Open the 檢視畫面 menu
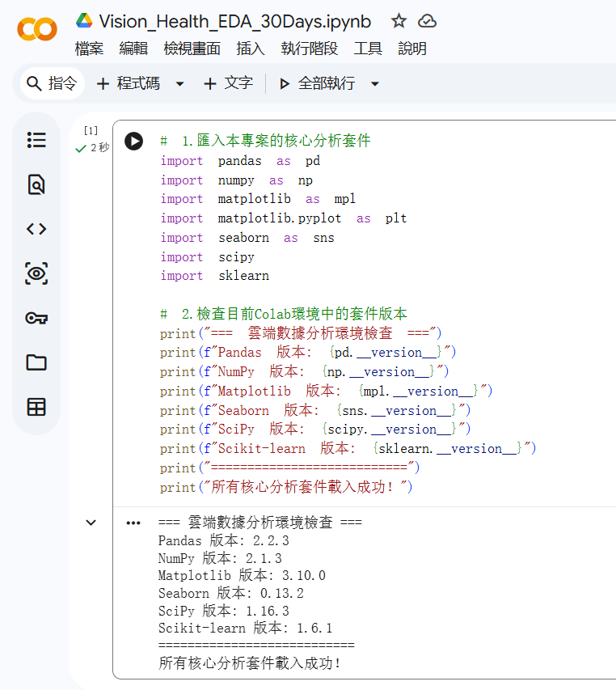This screenshot has width=616, height=690. 192,49
